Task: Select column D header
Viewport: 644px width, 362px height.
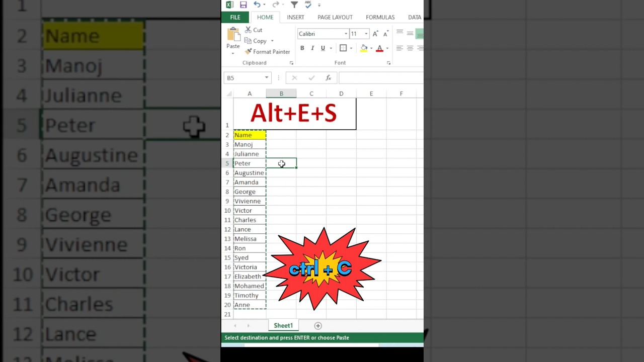Action: pyautogui.click(x=341, y=94)
